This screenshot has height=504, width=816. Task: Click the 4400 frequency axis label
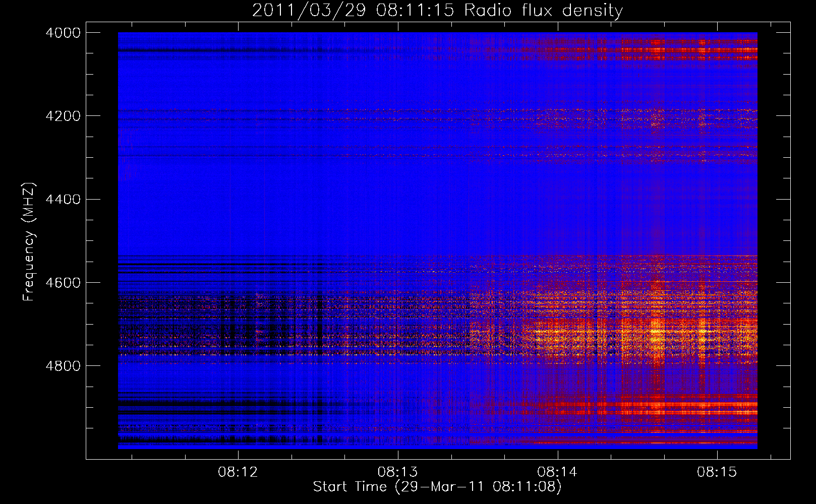(x=63, y=200)
